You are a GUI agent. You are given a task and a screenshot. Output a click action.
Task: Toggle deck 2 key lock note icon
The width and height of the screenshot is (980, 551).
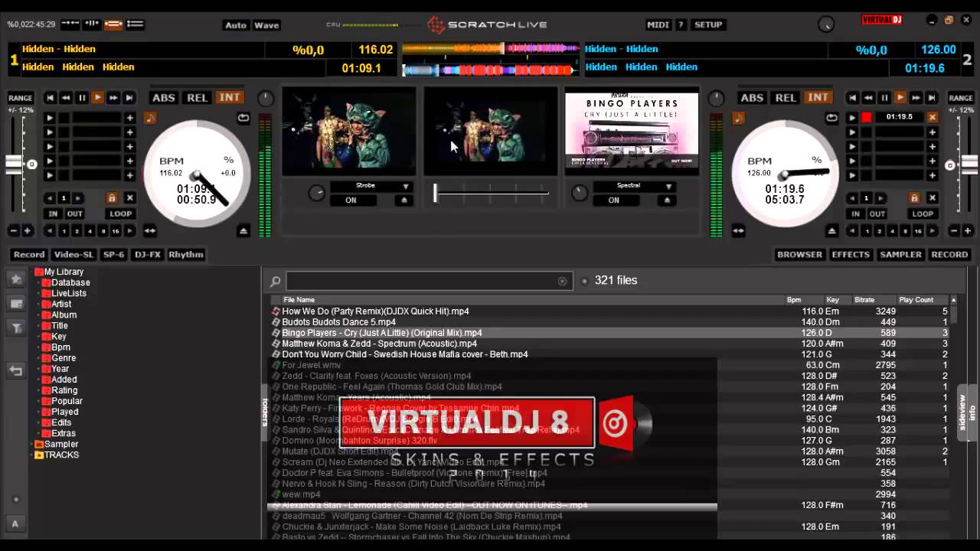[x=738, y=118]
